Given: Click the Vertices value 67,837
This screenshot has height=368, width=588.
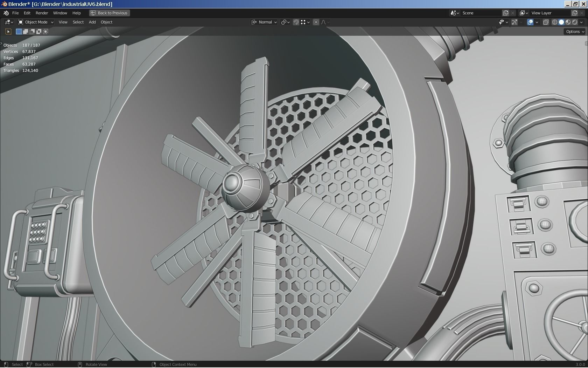Looking at the screenshot, I should [29, 52].
